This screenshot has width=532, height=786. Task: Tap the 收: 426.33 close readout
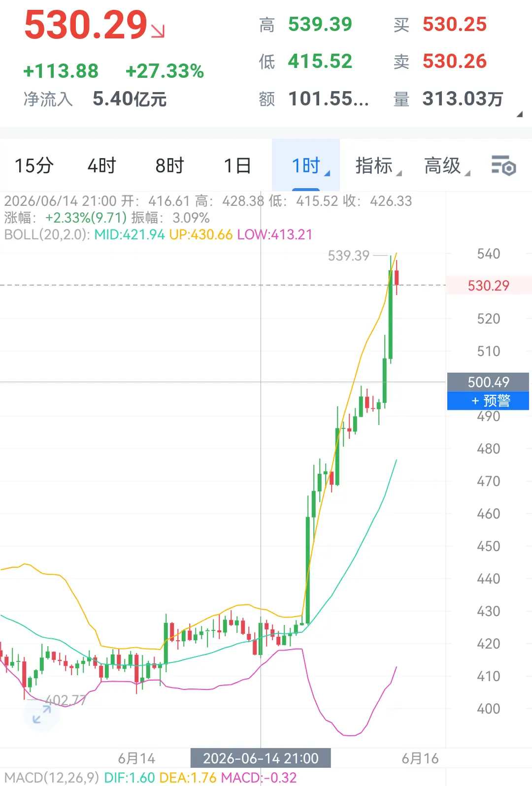(x=377, y=201)
